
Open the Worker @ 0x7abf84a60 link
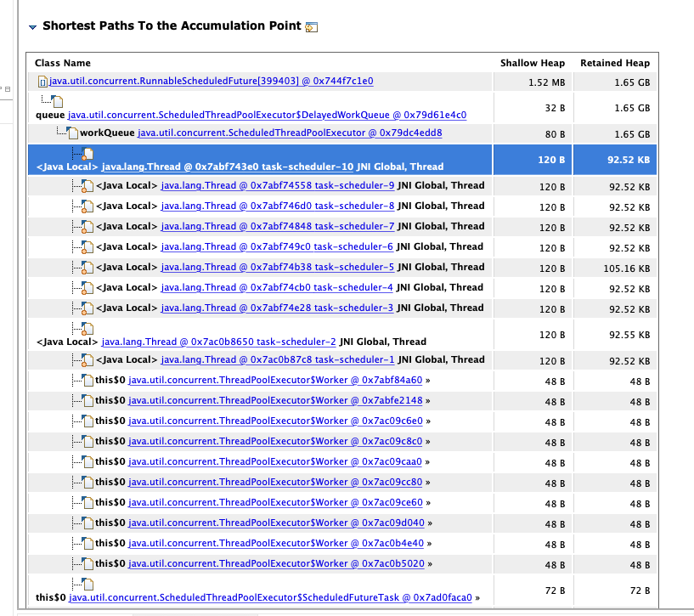275,380
